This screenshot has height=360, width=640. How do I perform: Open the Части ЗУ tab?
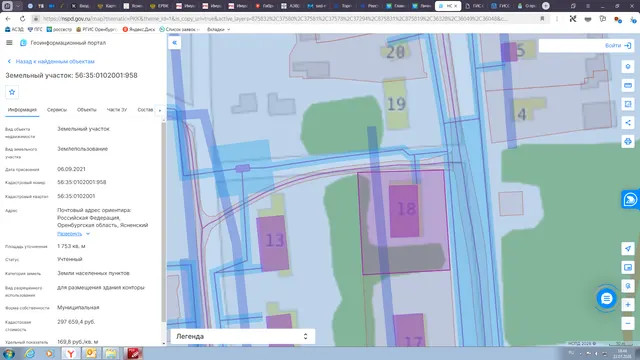tap(117, 110)
